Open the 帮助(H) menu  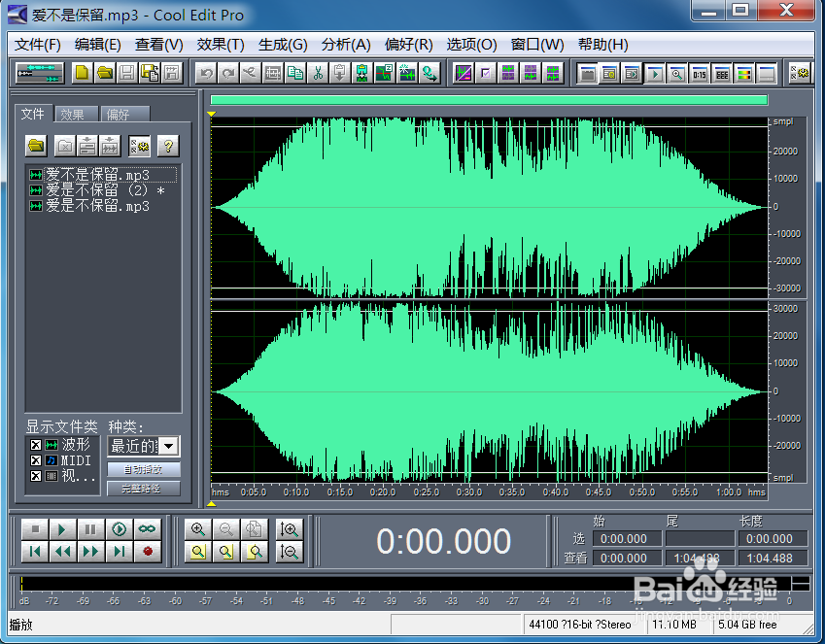pos(603,45)
